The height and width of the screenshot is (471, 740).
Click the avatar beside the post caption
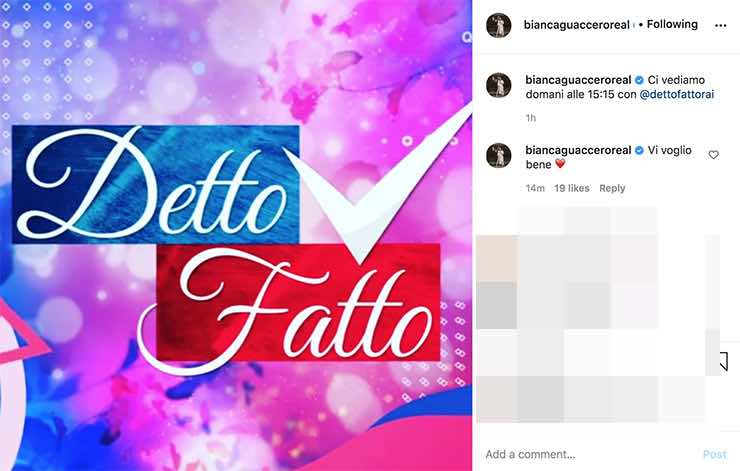click(499, 85)
